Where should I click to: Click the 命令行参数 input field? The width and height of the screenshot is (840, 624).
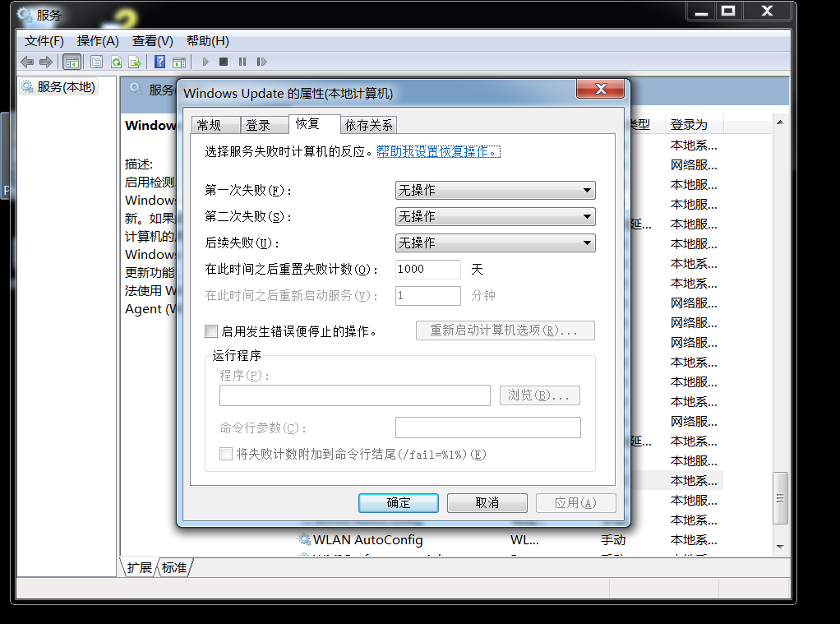coord(487,428)
